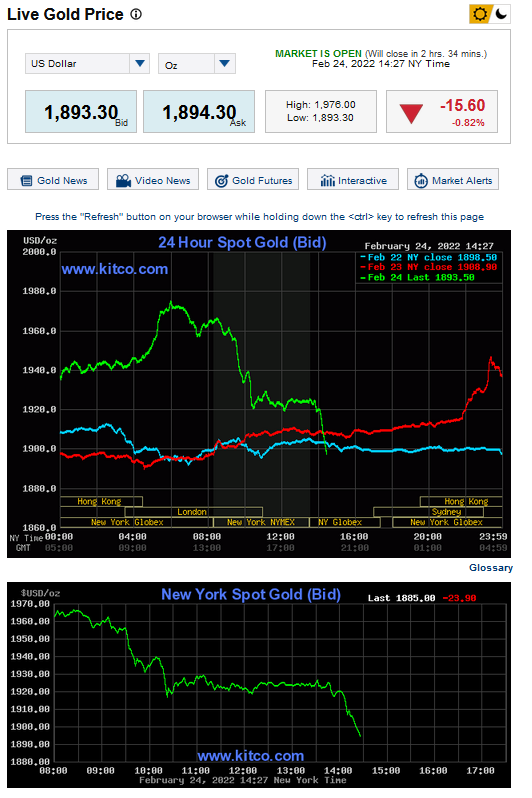The width and height of the screenshot is (532, 798).
Task: Click the High 1,976.00 value
Action: point(321,104)
